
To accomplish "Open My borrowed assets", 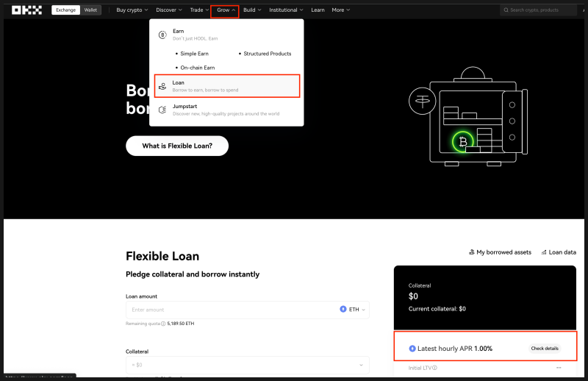I will [x=500, y=252].
